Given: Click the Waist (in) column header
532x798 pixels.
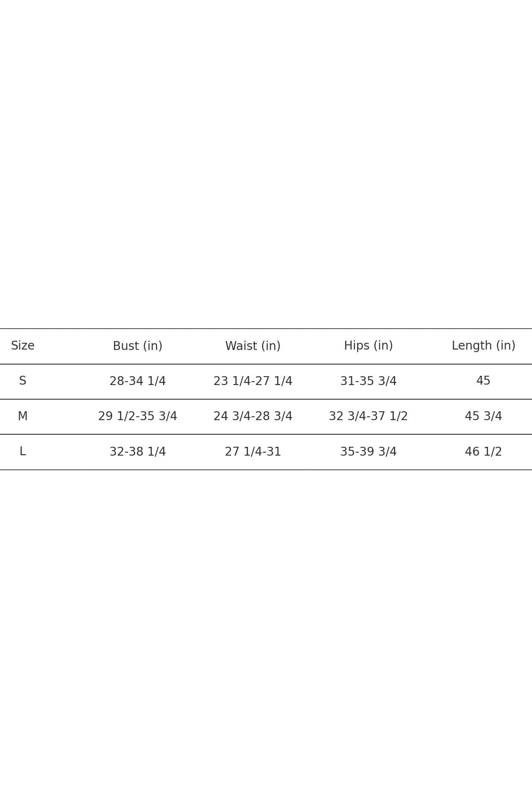Looking at the screenshot, I should pos(253,346).
